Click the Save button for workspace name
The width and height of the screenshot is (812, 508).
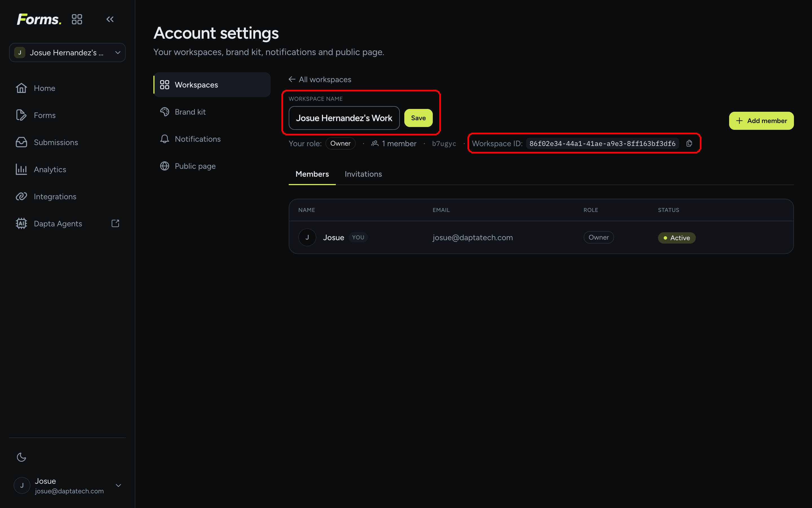pos(418,118)
